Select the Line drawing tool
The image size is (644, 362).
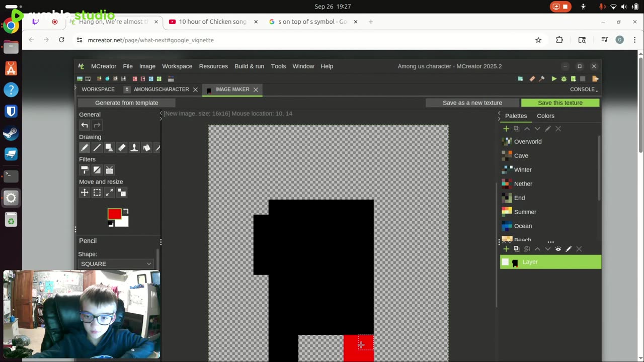[97, 148]
